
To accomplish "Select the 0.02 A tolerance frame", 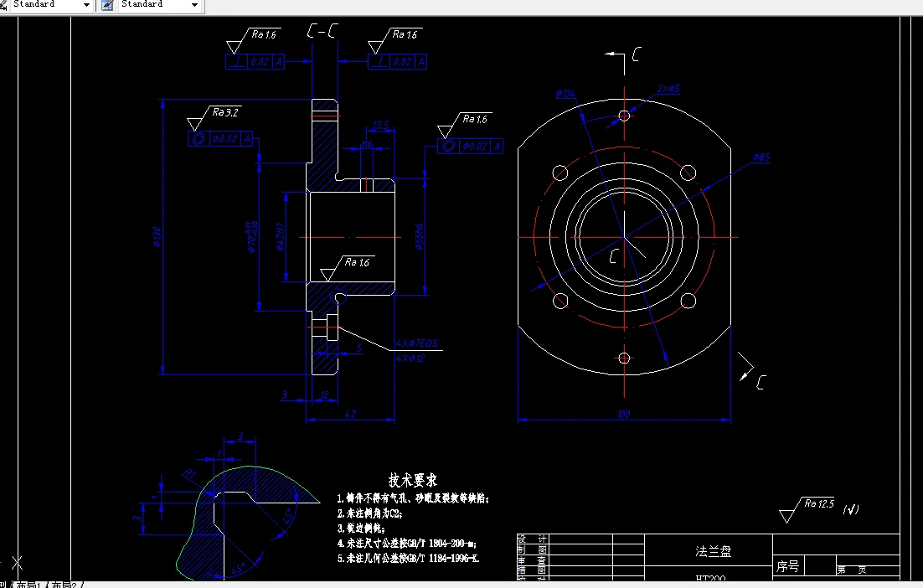I will (x=255, y=61).
